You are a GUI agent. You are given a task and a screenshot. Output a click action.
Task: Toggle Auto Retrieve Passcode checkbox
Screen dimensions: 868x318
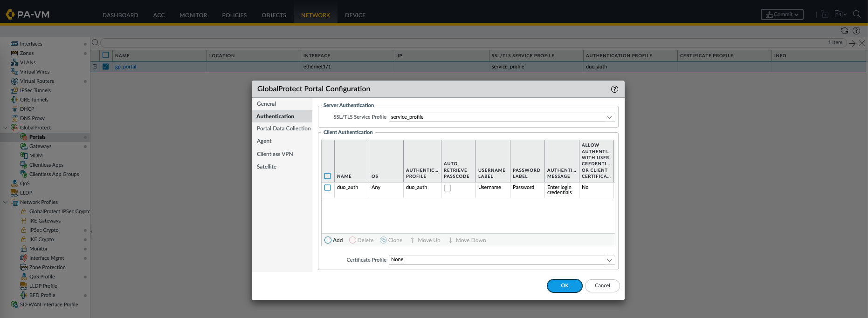pyautogui.click(x=448, y=188)
